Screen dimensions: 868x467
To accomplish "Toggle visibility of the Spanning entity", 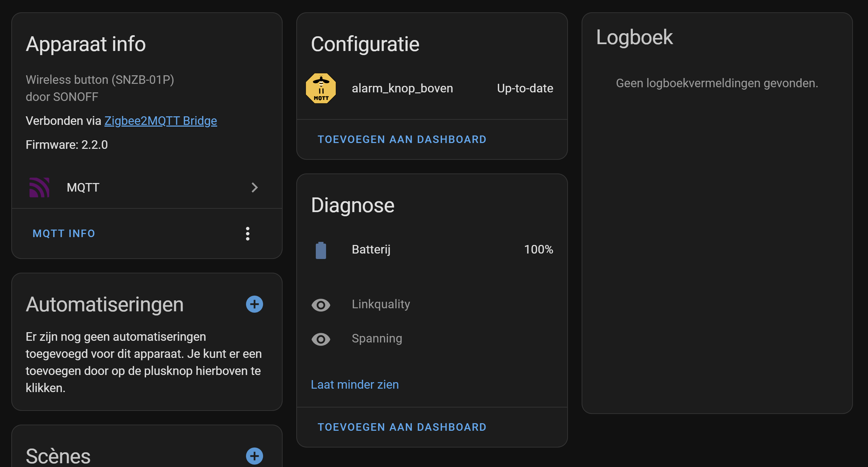I will [321, 339].
